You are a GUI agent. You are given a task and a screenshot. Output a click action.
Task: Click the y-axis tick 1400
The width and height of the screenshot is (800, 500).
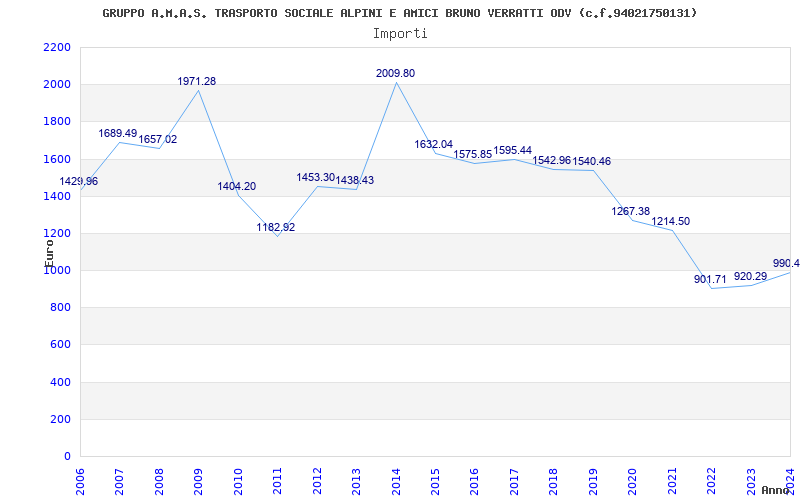tap(57, 196)
